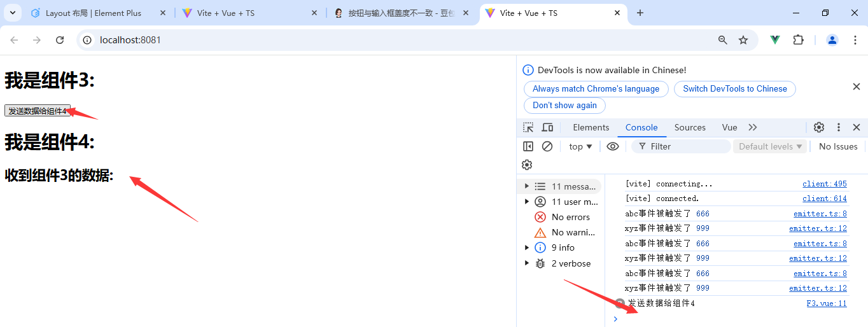The height and width of the screenshot is (327, 868).
Task: Click Always match Chrome's language
Action: point(596,88)
